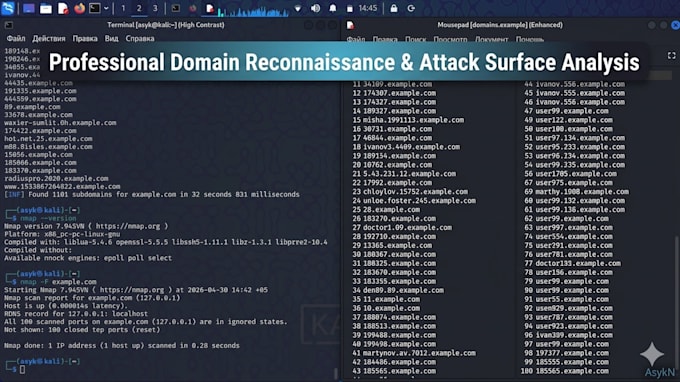
Task: Toggle fullscreen icon in the Mousepad window
Action: (671, 56)
